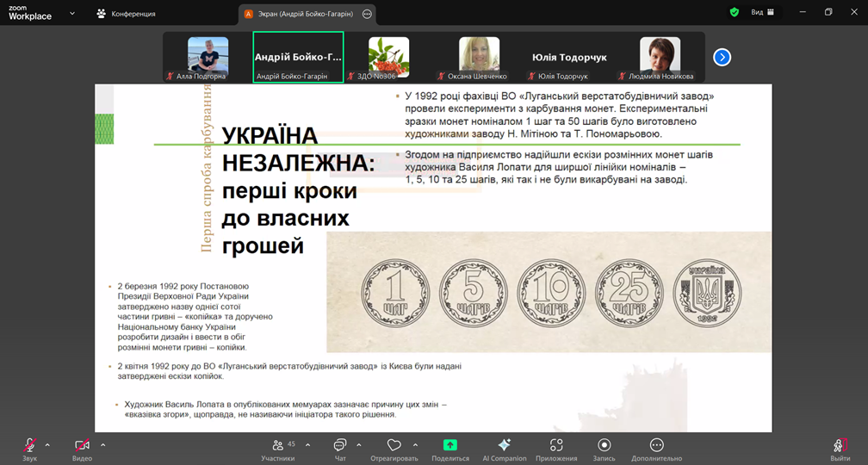Open the AI Companion panel
Viewport: 868px width, 465px height.
click(504, 445)
